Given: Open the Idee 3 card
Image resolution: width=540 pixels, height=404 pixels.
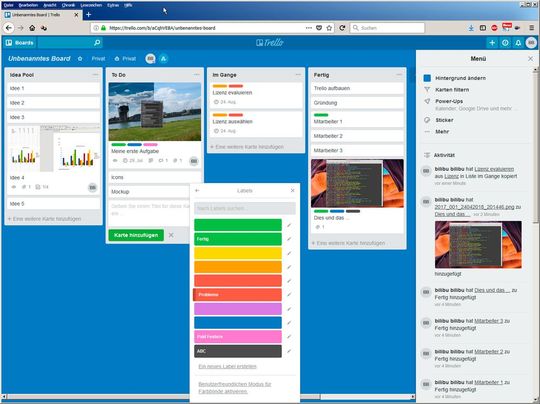Looking at the screenshot, I should (53, 117).
